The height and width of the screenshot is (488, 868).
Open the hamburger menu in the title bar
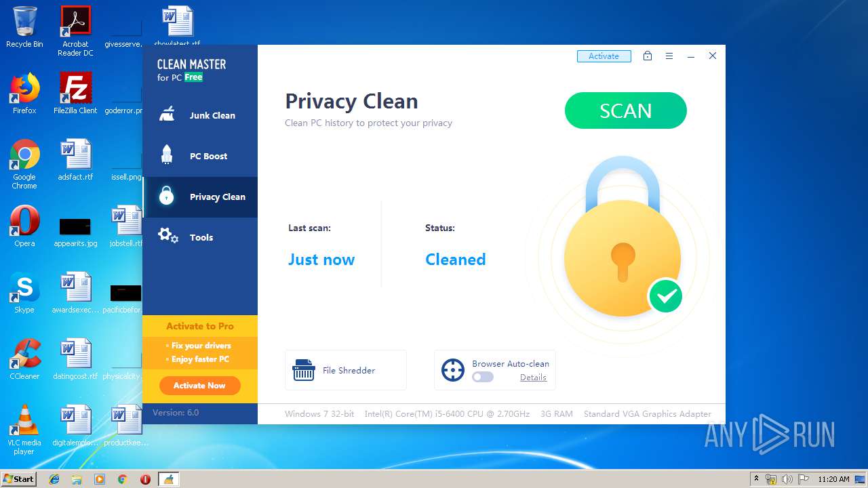669,56
